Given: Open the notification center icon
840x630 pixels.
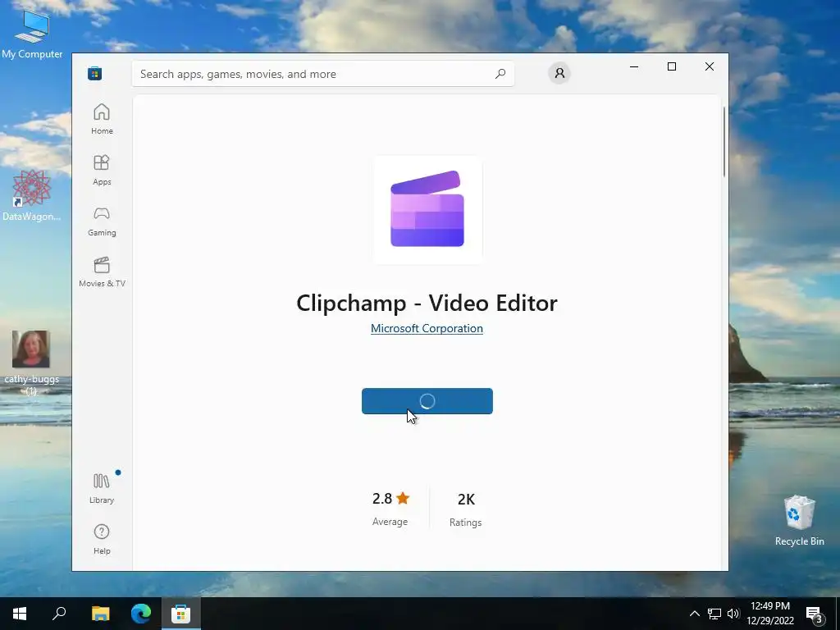Looking at the screenshot, I should (x=815, y=614).
